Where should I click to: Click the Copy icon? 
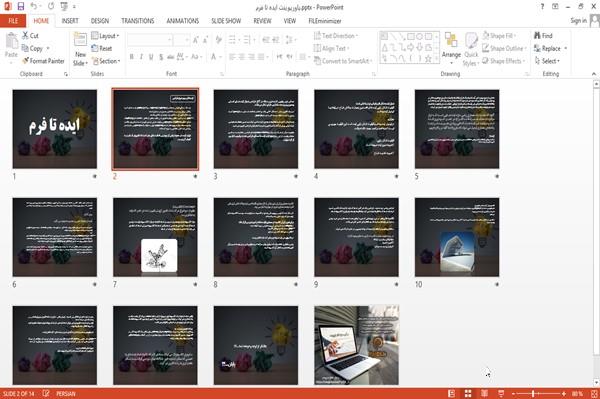25,48
